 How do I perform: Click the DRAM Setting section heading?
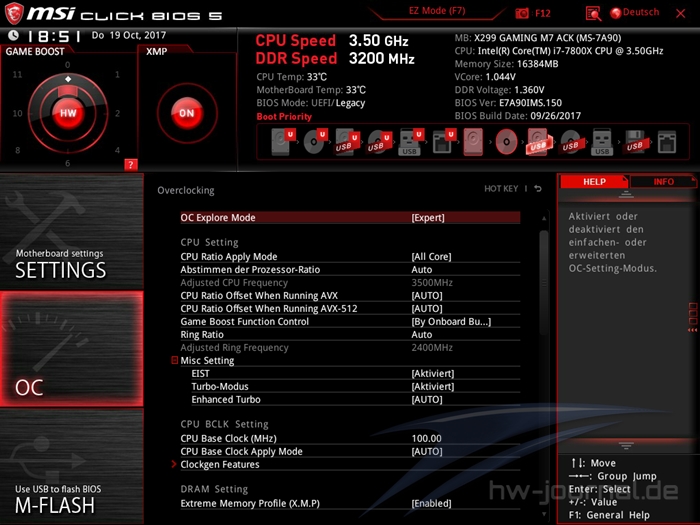[214, 489]
